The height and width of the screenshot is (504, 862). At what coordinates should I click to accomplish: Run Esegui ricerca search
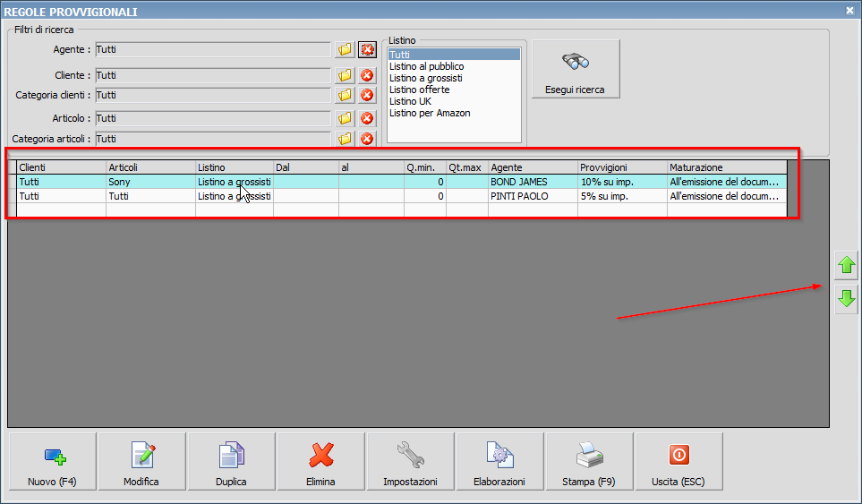click(x=576, y=69)
